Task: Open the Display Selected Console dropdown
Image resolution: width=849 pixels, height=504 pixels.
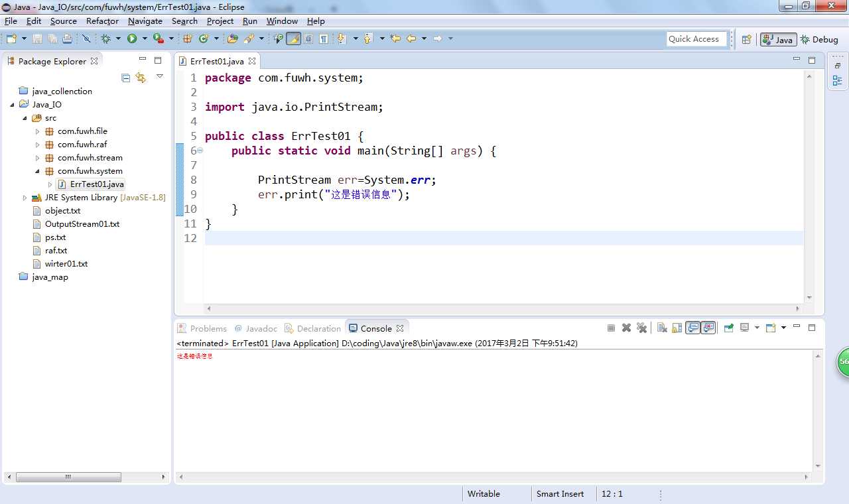Action: click(x=757, y=328)
